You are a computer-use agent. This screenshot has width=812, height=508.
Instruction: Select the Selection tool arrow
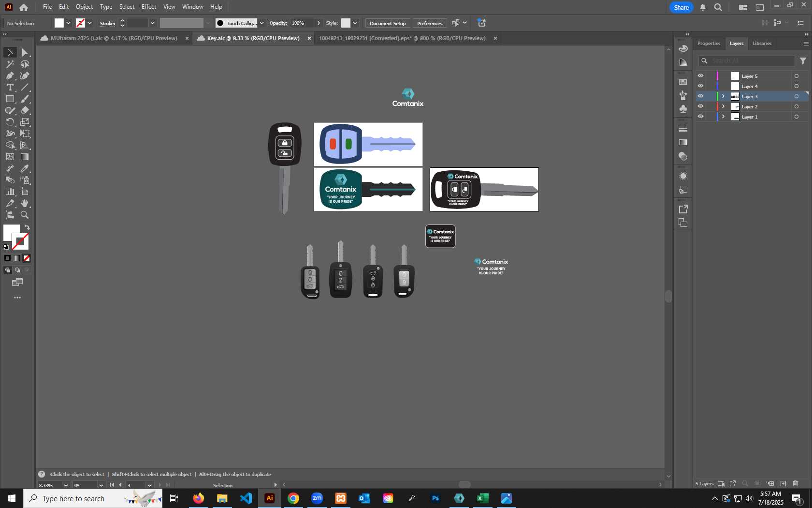(x=10, y=52)
